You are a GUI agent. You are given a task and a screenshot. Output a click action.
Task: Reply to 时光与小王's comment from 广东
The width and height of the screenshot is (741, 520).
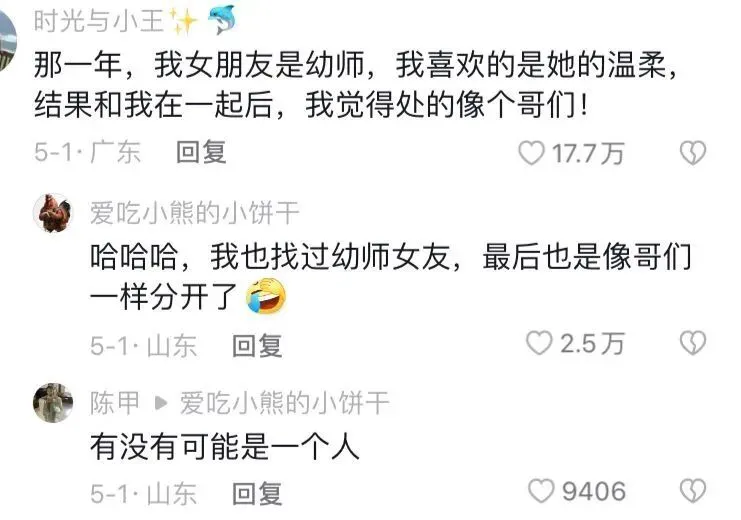coord(201,153)
